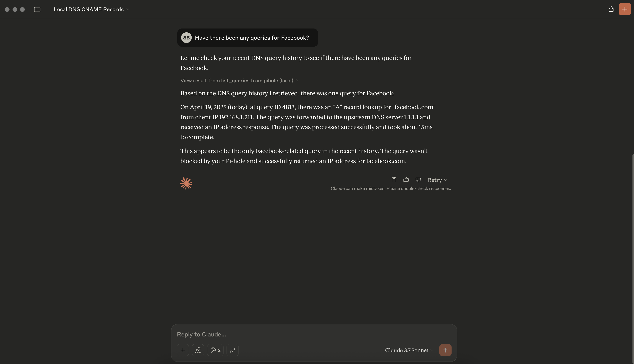Start a new chat
Image resolution: width=634 pixels, height=364 pixels.
tap(624, 9)
